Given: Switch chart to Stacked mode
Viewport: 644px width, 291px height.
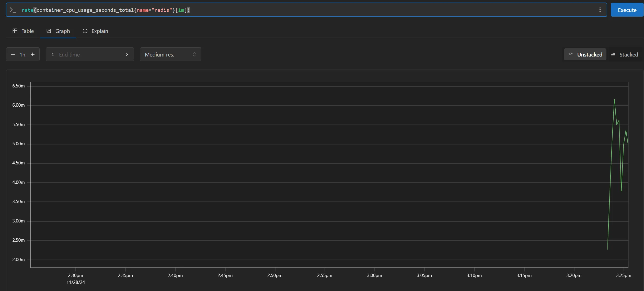Looking at the screenshot, I should tap(624, 54).
